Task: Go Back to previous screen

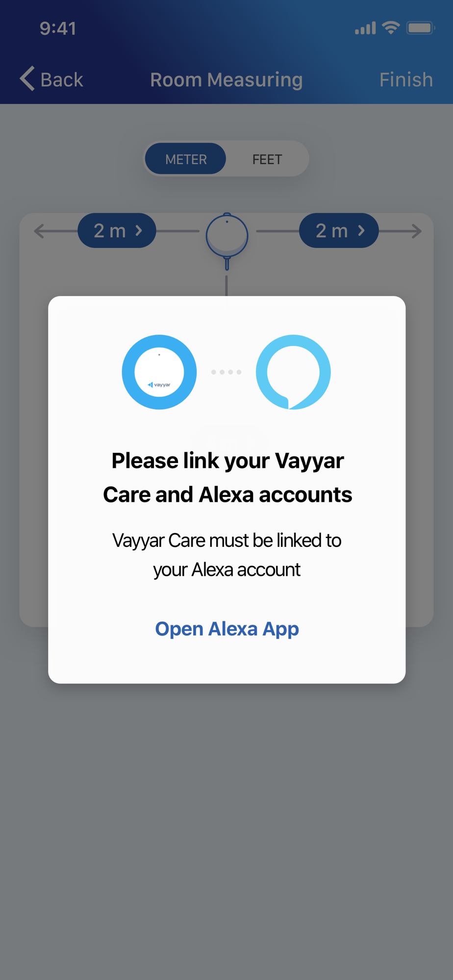Action: tap(51, 79)
